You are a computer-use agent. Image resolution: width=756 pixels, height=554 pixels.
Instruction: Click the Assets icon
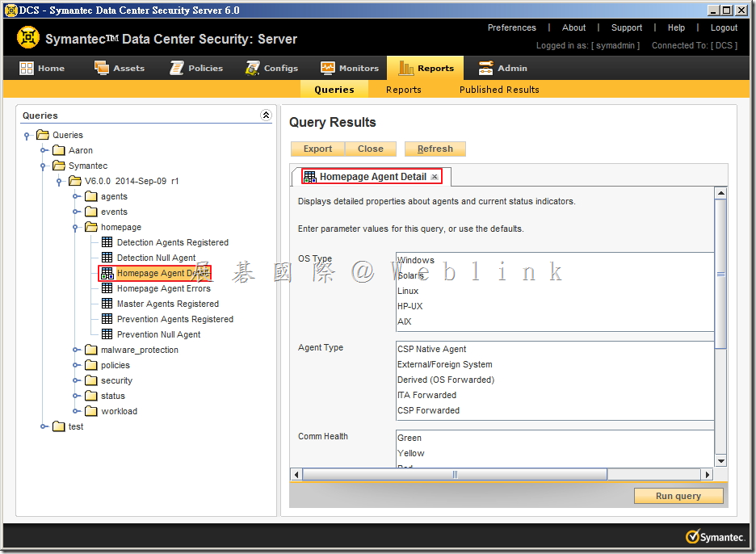(101, 68)
